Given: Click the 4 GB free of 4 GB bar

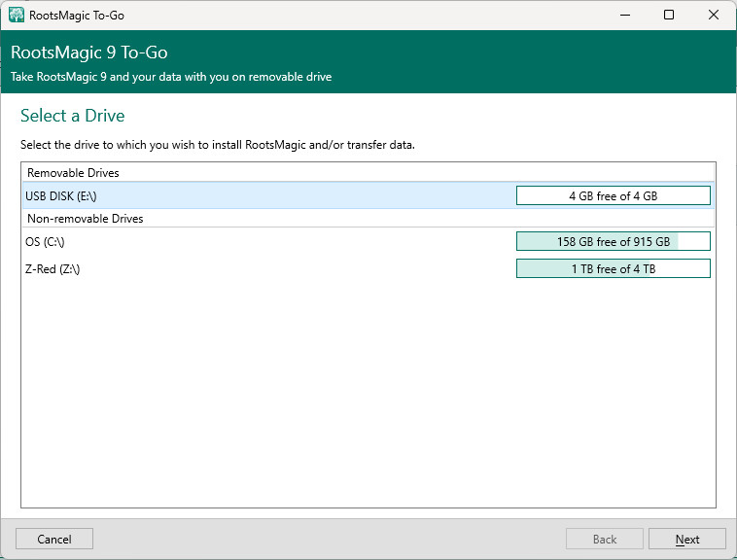Looking at the screenshot, I should point(613,195).
